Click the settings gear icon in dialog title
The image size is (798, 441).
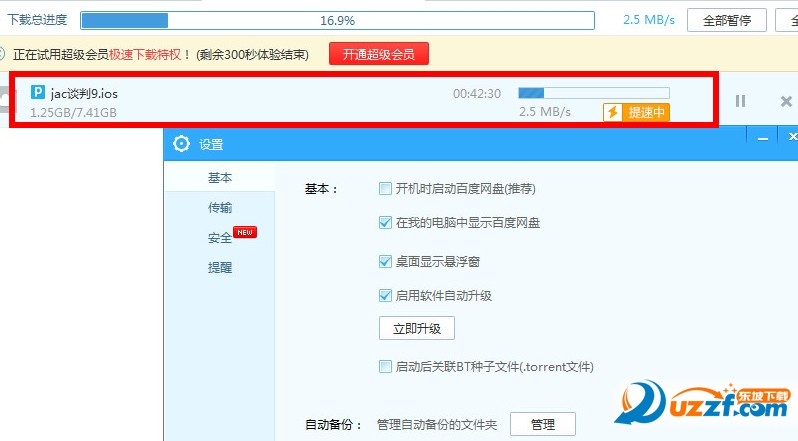[x=181, y=144]
